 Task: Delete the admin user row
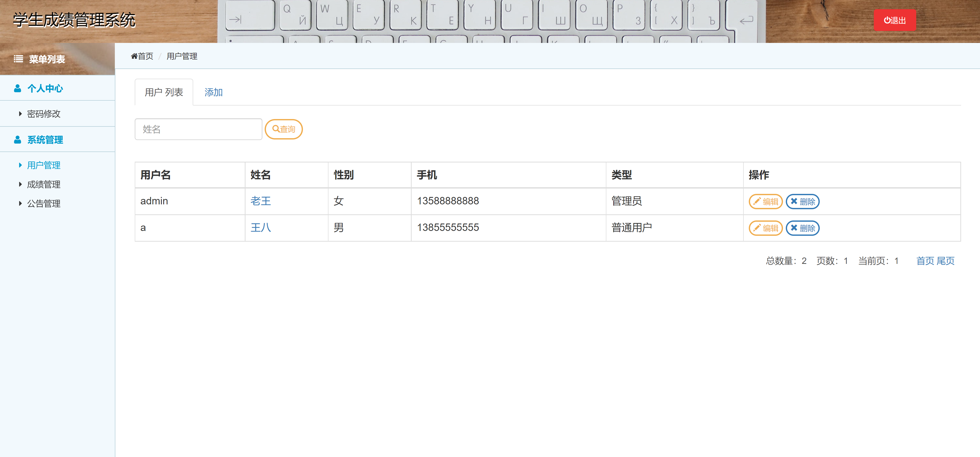click(x=803, y=201)
